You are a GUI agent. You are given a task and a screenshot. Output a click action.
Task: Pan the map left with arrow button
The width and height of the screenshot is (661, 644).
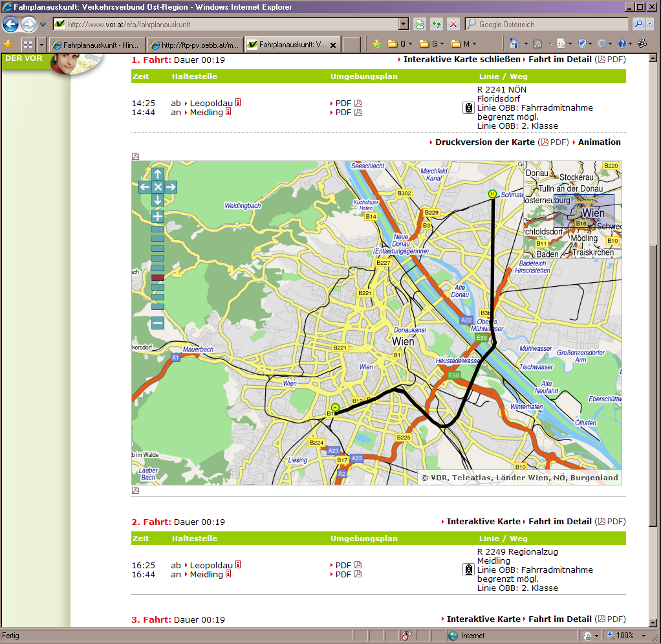click(145, 187)
